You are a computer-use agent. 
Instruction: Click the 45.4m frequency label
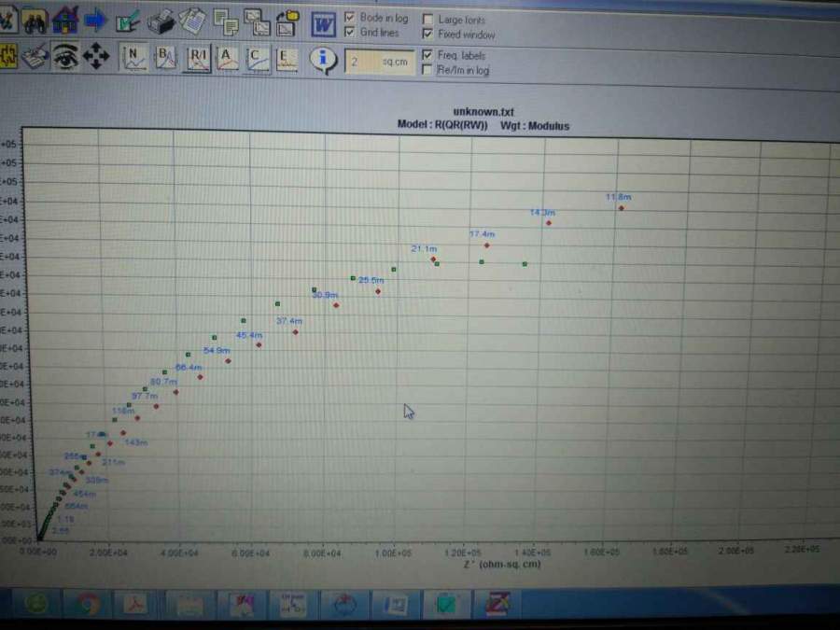(x=249, y=335)
